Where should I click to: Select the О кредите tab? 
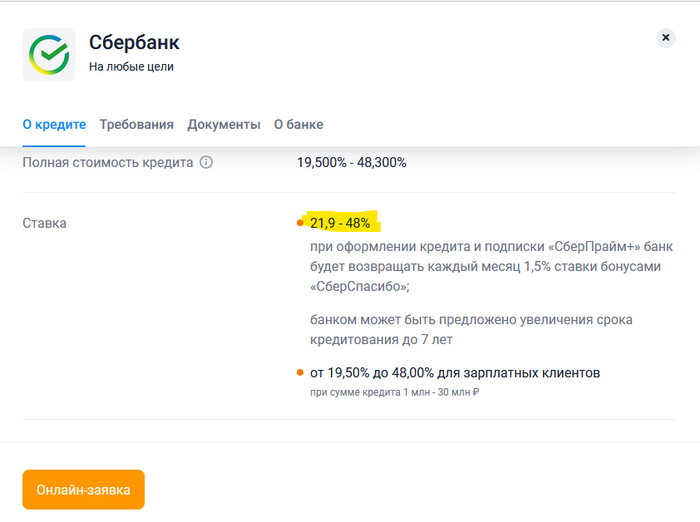[54, 125]
